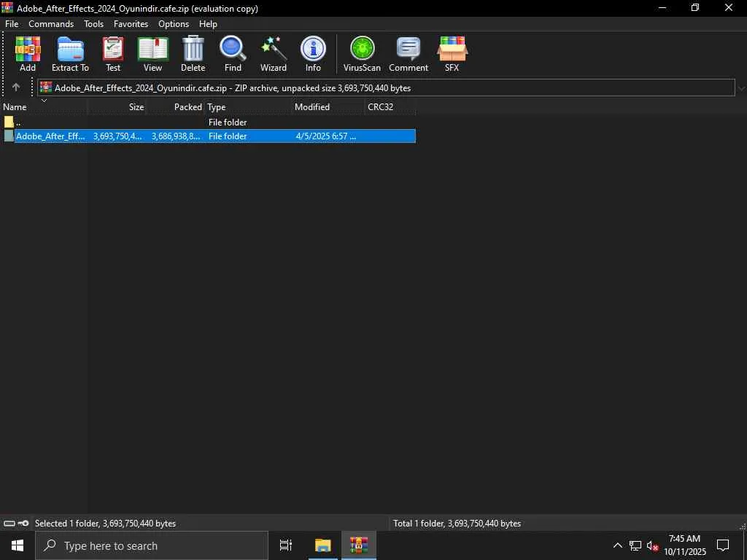Open the taskbar clock and date
747x560 pixels.
coord(684,545)
